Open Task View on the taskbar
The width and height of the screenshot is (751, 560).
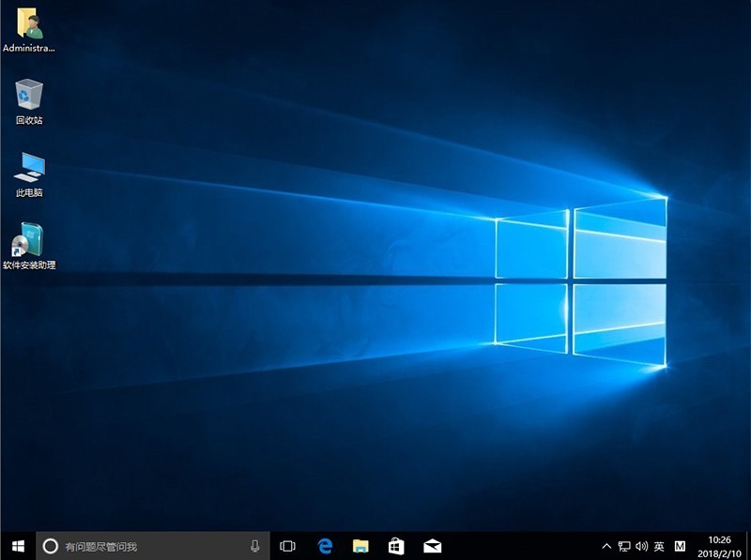pyautogui.click(x=286, y=545)
